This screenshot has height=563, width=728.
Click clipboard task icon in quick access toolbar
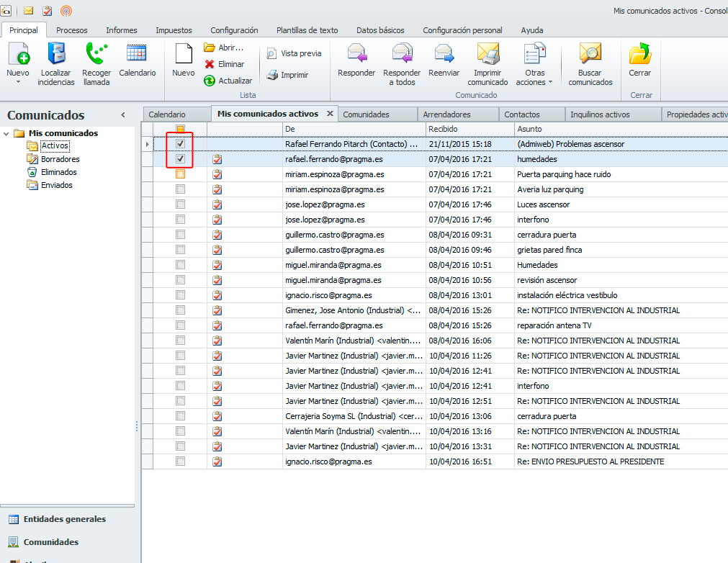coord(48,11)
